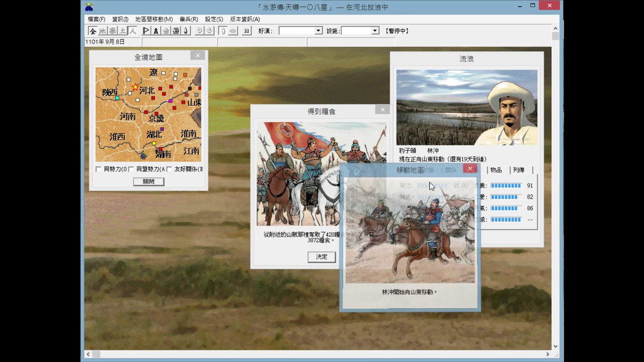Screen dimensions: 644x362
Task: Click the 忠義 progress bar showing 91
Action: coord(506,186)
